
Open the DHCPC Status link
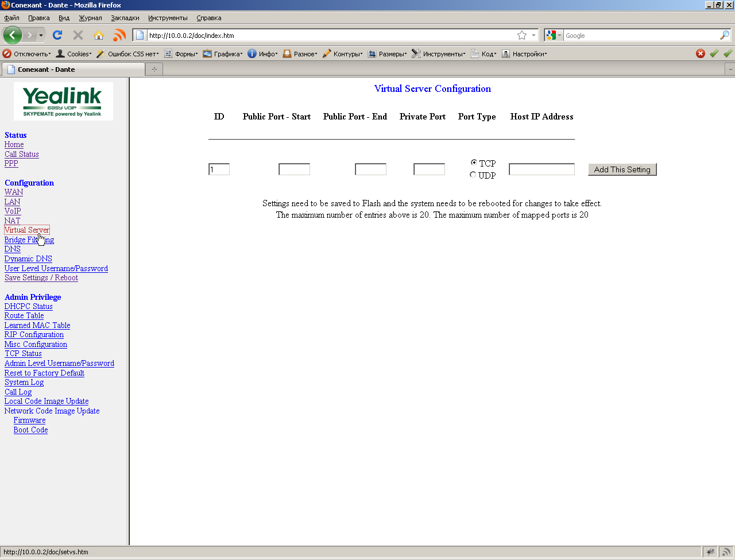point(29,306)
